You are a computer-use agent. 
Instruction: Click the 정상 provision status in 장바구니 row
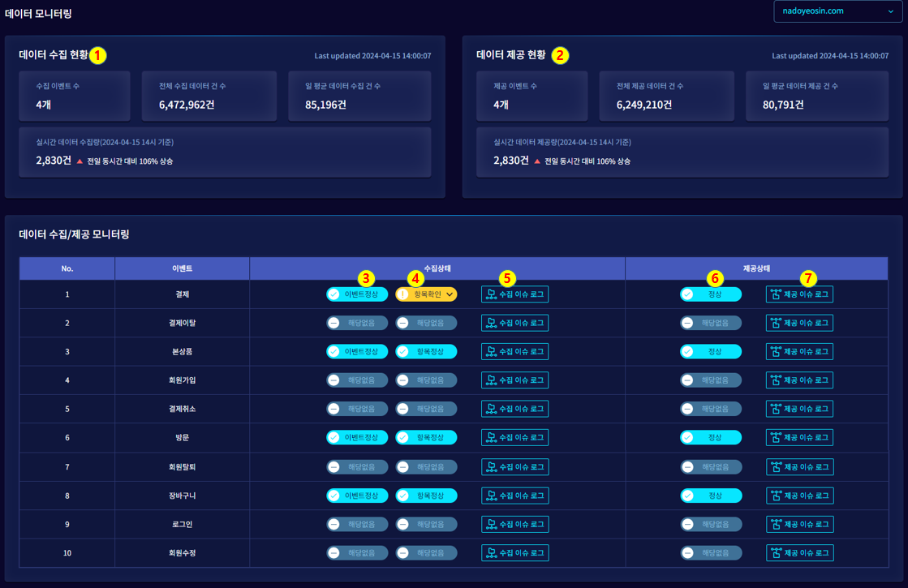(x=711, y=496)
